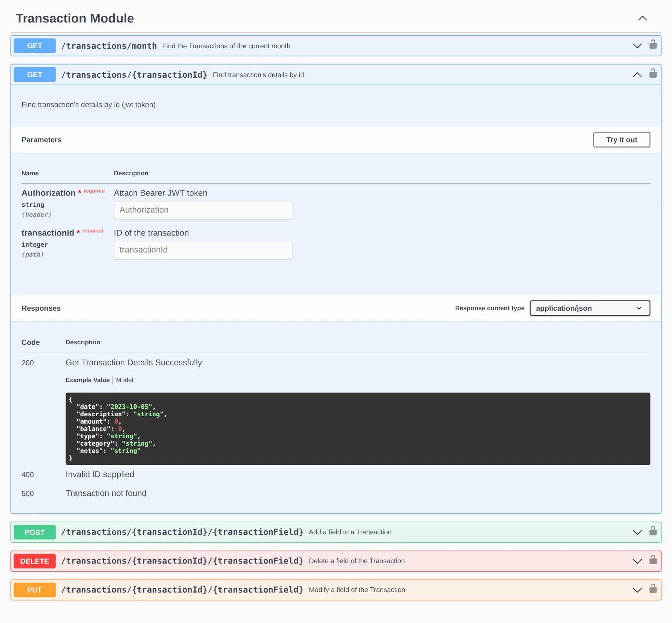Image resolution: width=672 pixels, height=623 pixels.
Task: Click the Transaction Module collapse arrow
Action: pos(643,18)
